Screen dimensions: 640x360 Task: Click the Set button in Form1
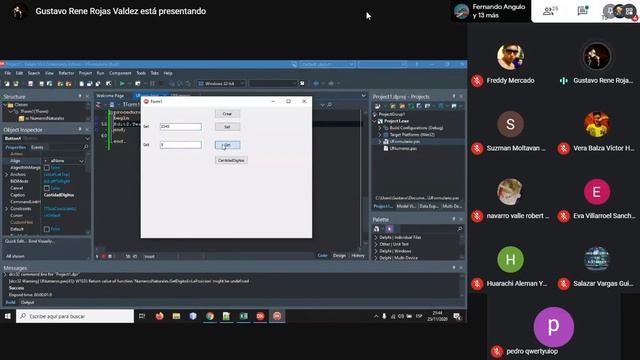(227, 127)
